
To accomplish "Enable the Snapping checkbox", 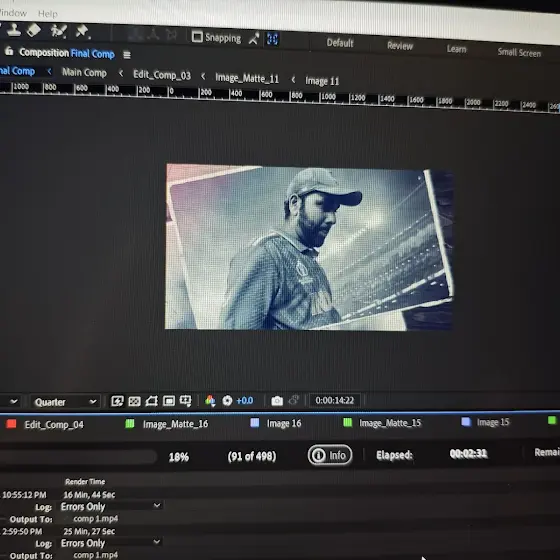I will point(197,36).
